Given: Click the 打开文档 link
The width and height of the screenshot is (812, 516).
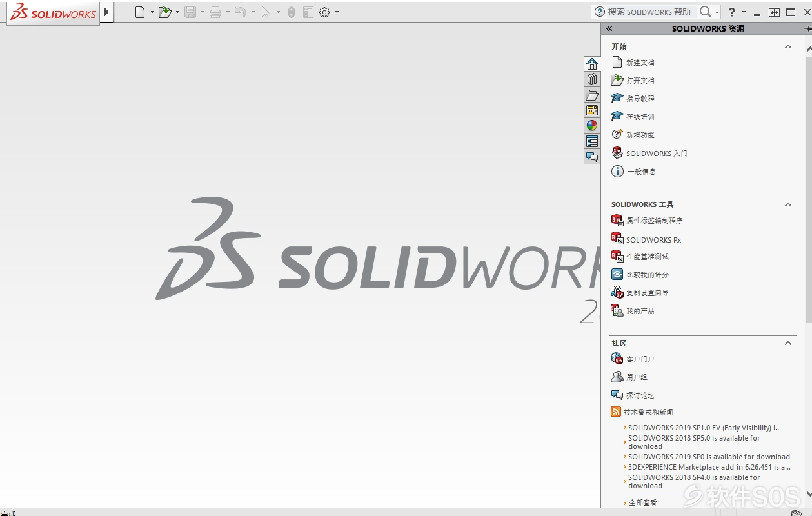Looking at the screenshot, I should 640,81.
